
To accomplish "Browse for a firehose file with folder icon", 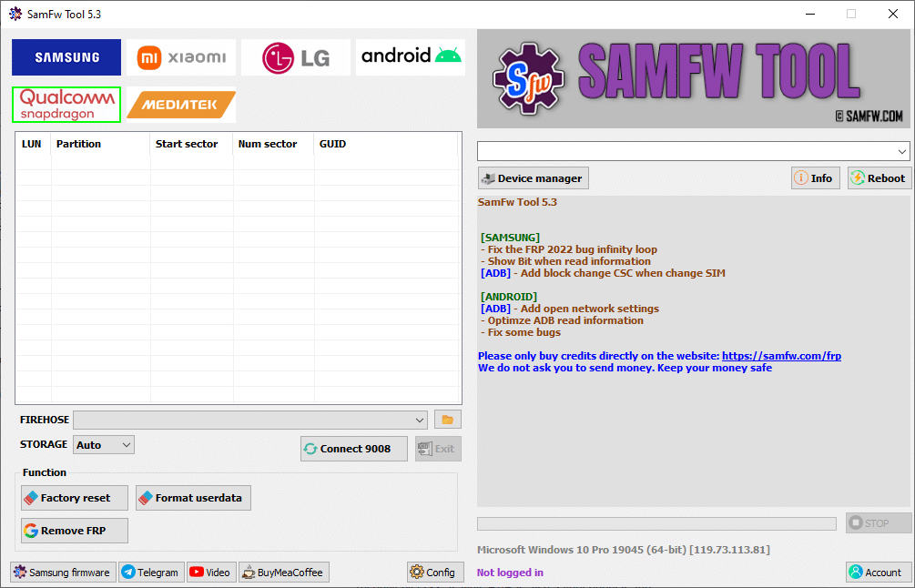I will point(446,420).
